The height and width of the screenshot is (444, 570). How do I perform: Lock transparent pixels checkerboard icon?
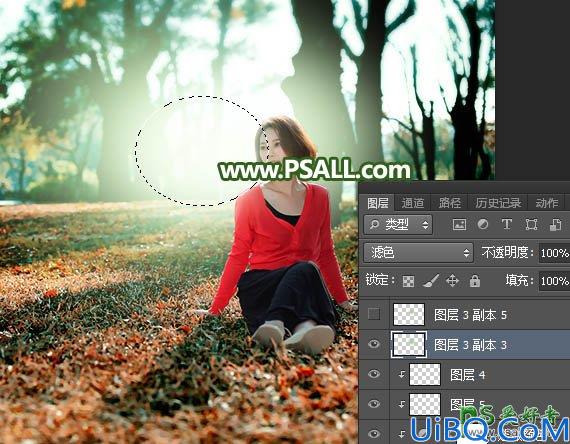[x=408, y=281]
